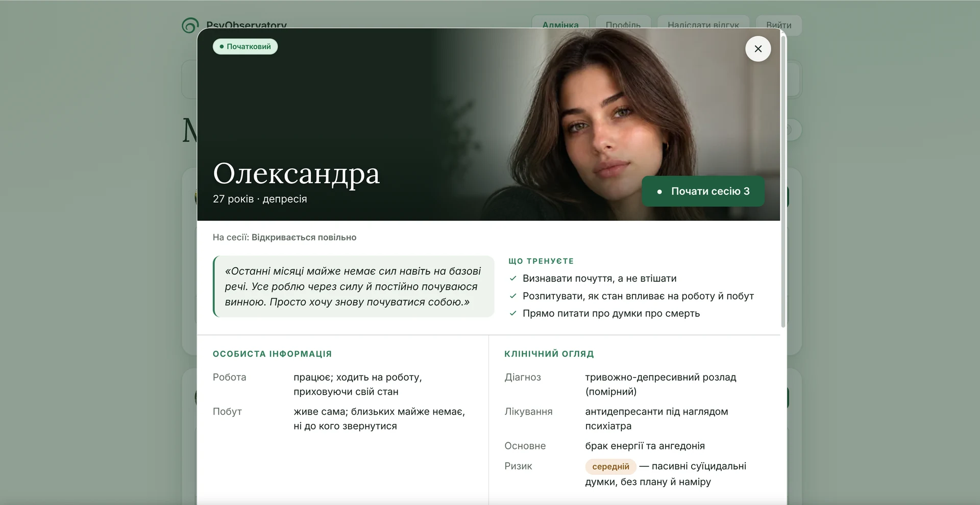Image resolution: width=980 pixels, height=505 pixels.
Task: Close the Олександра profile dialog
Action: [758, 48]
